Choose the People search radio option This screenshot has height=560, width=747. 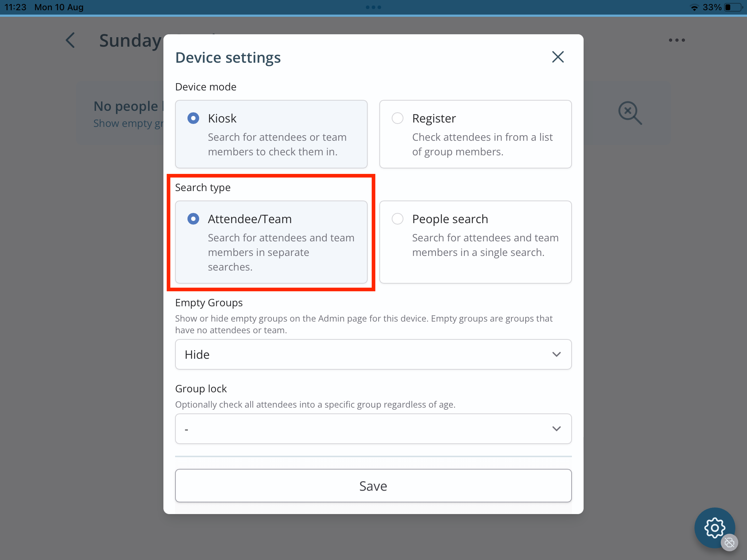click(x=398, y=219)
